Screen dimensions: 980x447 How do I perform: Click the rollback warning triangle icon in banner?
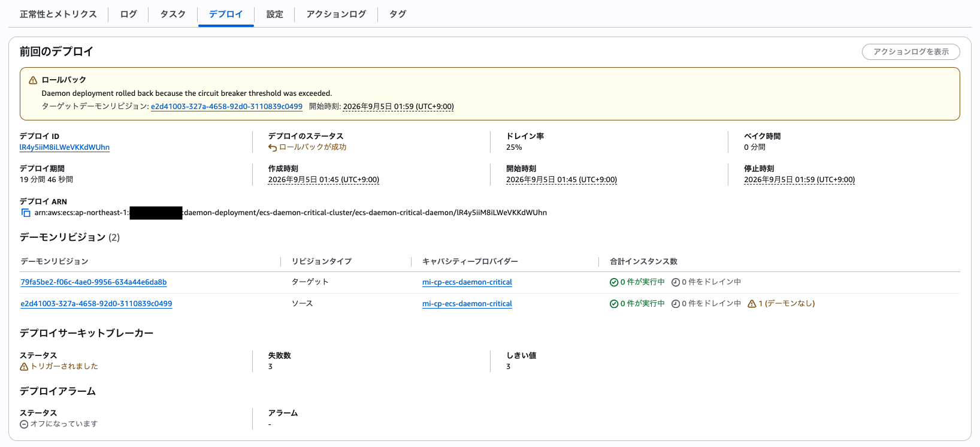(x=33, y=80)
